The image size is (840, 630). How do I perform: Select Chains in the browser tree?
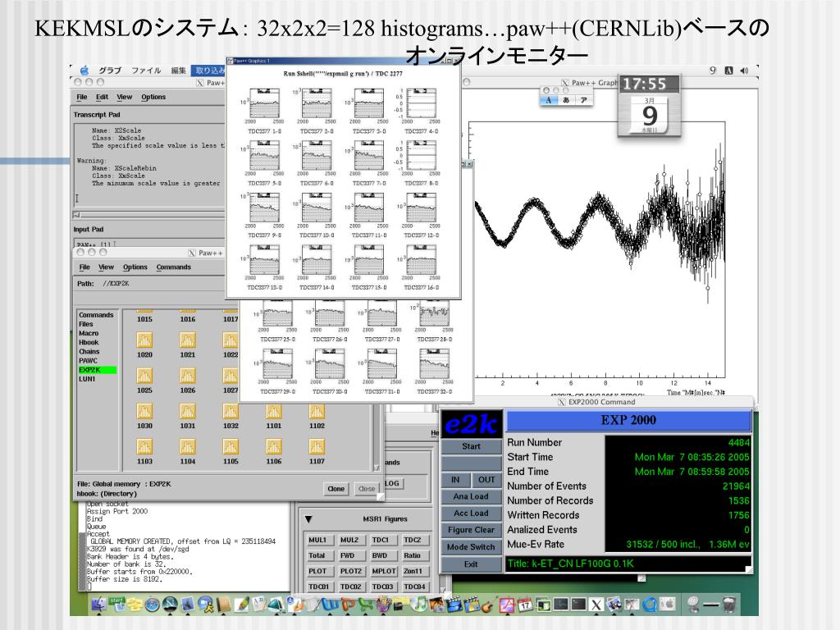89,351
